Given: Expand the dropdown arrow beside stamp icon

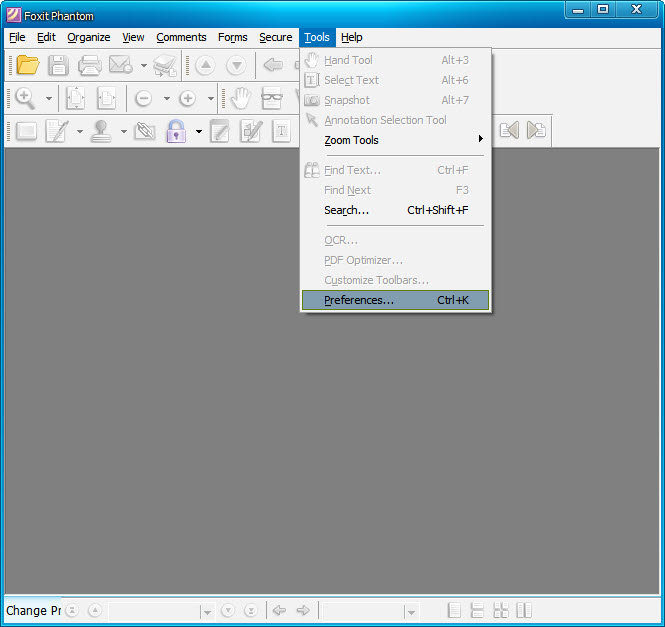Looking at the screenshot, I should click(123, 131).
